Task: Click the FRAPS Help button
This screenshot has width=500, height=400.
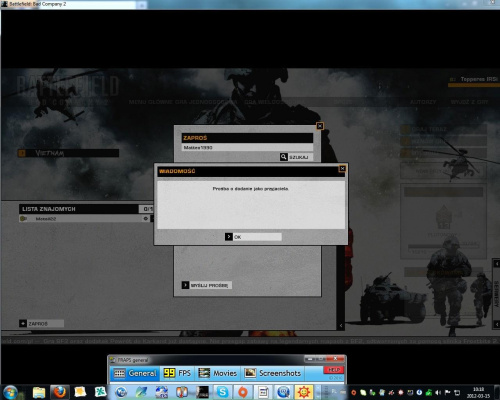Action: point(334,370)
